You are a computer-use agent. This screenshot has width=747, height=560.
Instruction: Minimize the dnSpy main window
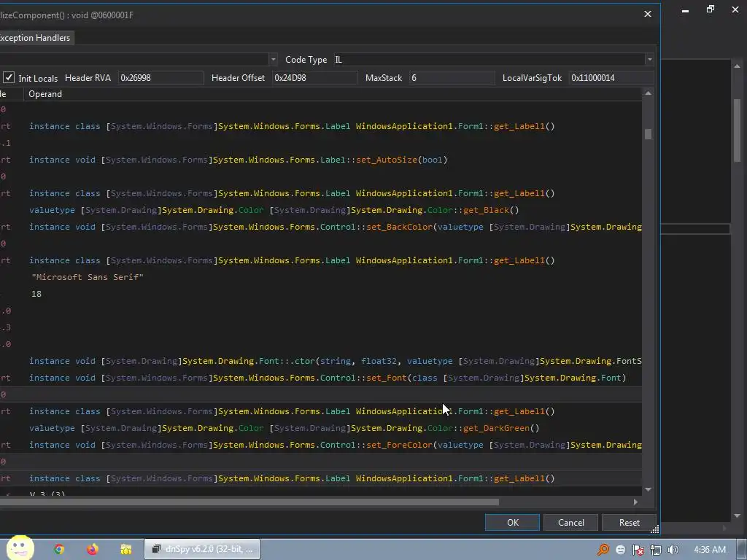[x=685, y=10]
